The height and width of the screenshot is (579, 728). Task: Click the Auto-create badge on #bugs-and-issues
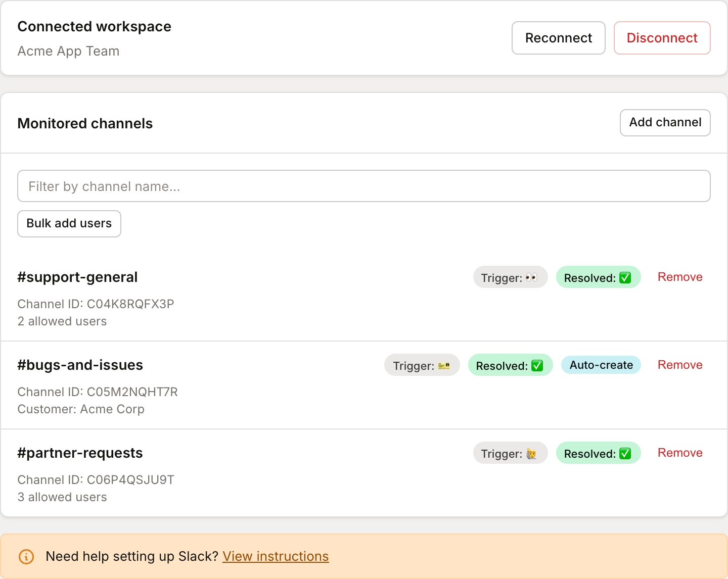click(x=601, y=365)
